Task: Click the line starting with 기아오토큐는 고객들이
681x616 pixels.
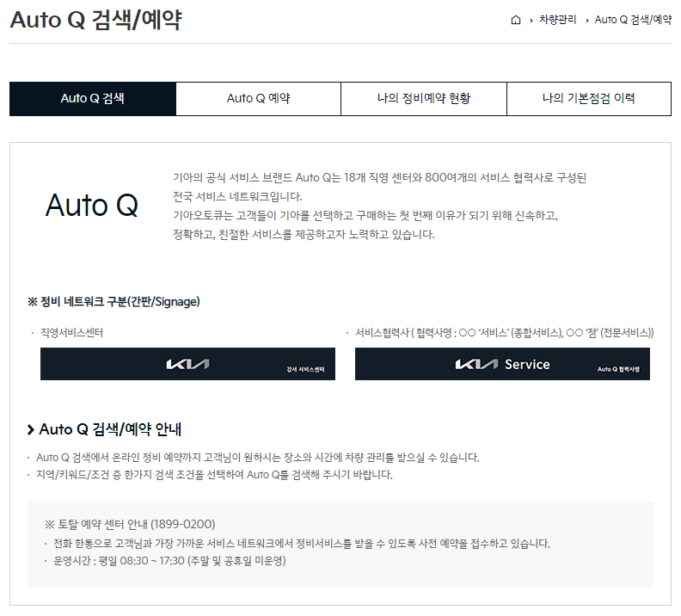Action: click(365, 215)
